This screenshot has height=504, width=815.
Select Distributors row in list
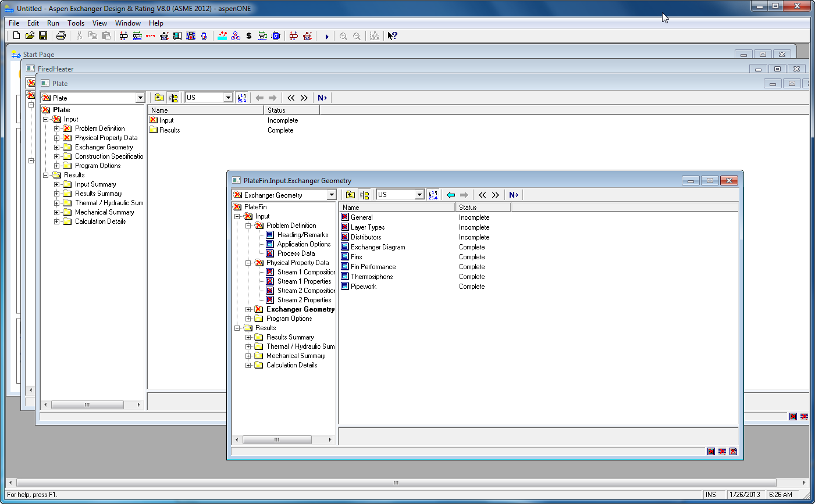coord(366,237)
